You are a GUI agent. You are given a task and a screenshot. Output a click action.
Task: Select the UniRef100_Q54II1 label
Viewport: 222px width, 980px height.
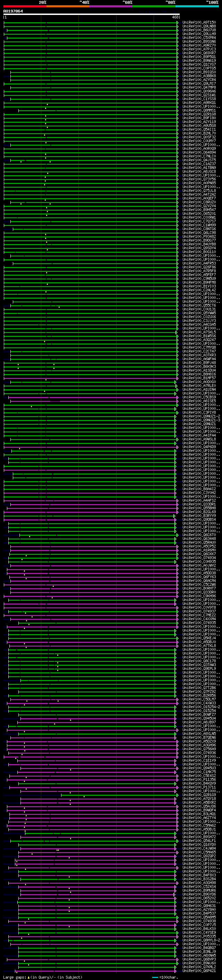[x=199, y=129]
